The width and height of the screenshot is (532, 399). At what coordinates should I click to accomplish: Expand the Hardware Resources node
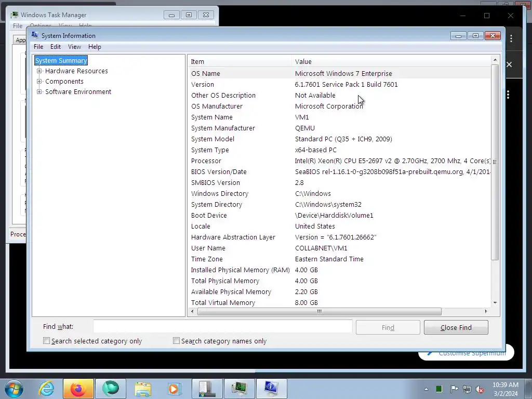pos(39,71)
